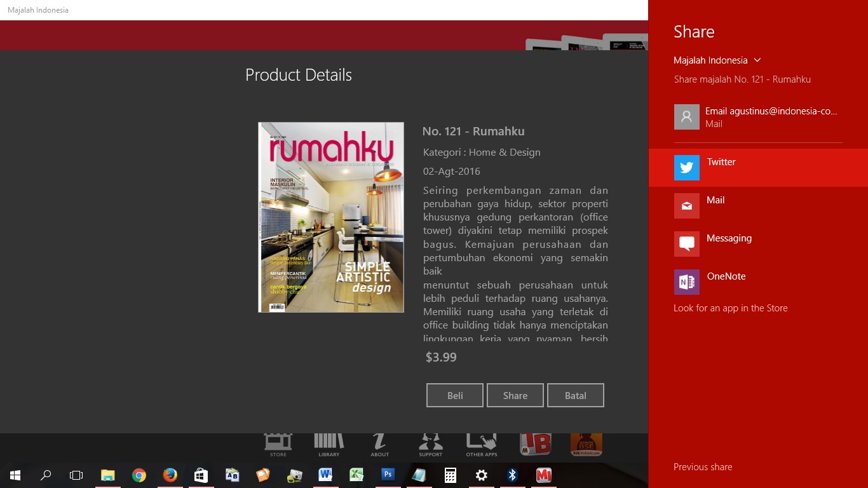Click the 'Product Details' heading
The image size is (868, 488).
coord(299,75)
